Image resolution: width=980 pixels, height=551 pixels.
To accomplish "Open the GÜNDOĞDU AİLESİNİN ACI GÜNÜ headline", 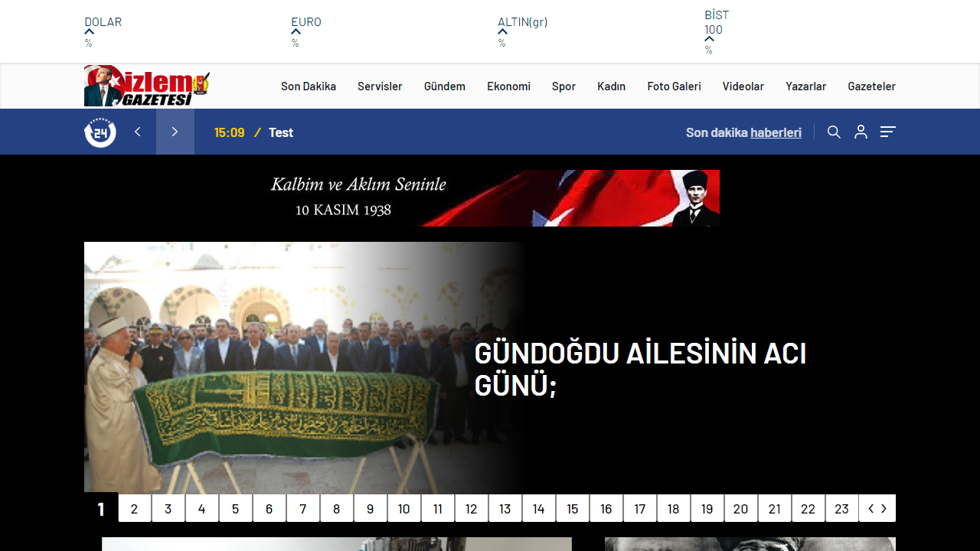I will pos(642,367).
